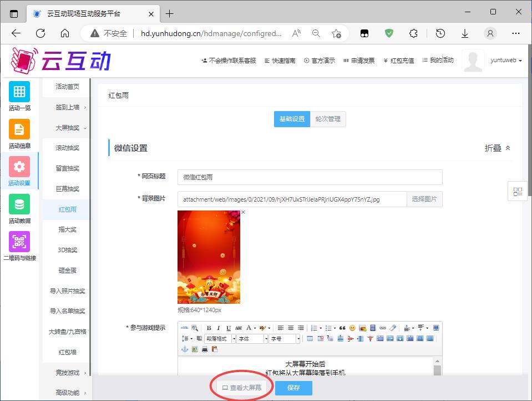Toggle editor fullscreen mode
This screenshot has height=401, width=532.
tap(436, 328)
